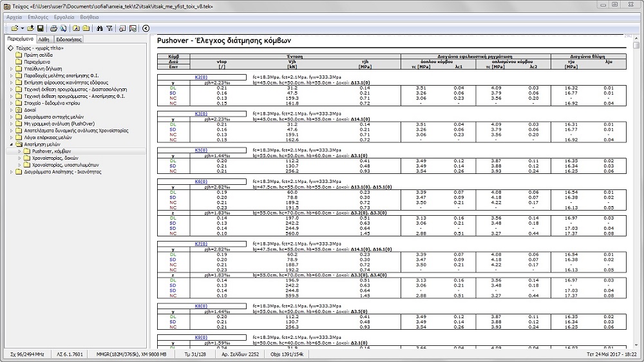Click the binoculars search icon
Screen dimensions: 644x362
pos(100,28)
